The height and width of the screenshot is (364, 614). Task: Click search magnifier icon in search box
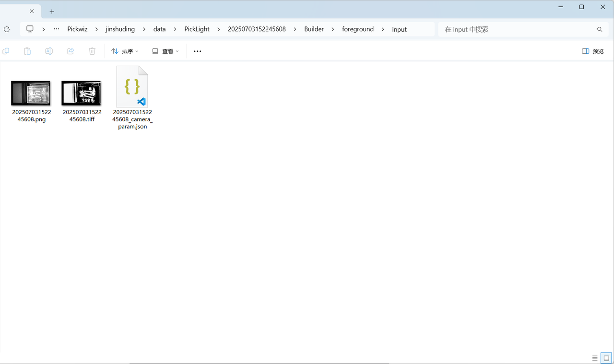click(x=600, y=29)
